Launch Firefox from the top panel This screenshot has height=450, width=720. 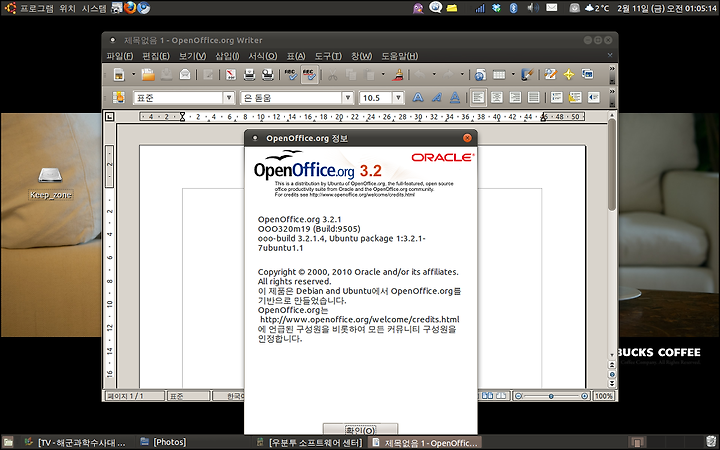pyautogui.click(x=130, y=7)
